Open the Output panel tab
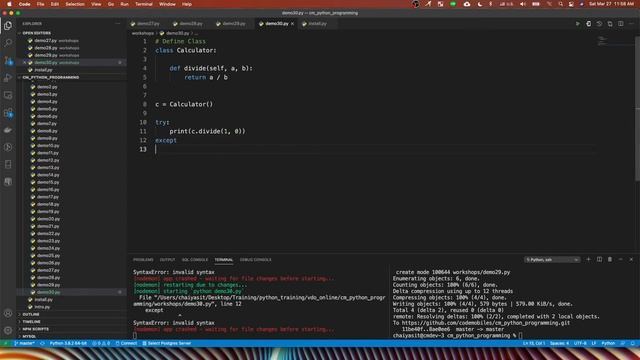The width and height of the screenshot is (640, 360). (167, 260)
